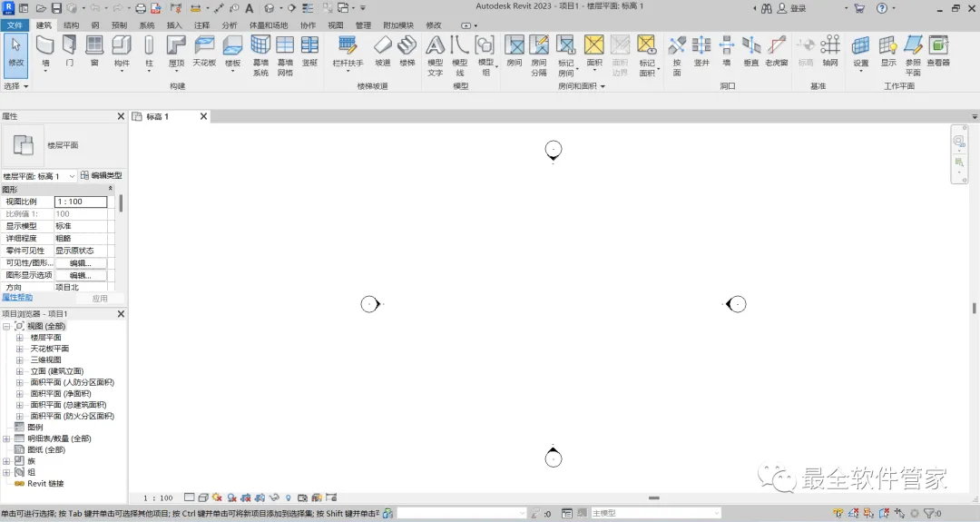Expand the 天花板平面 tree node
980x522 pixels.
[x=19, y=349]
